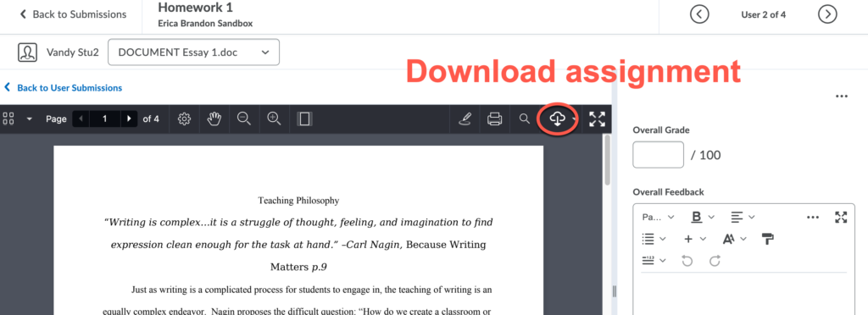Undo last edit in feedback editor

687,260
